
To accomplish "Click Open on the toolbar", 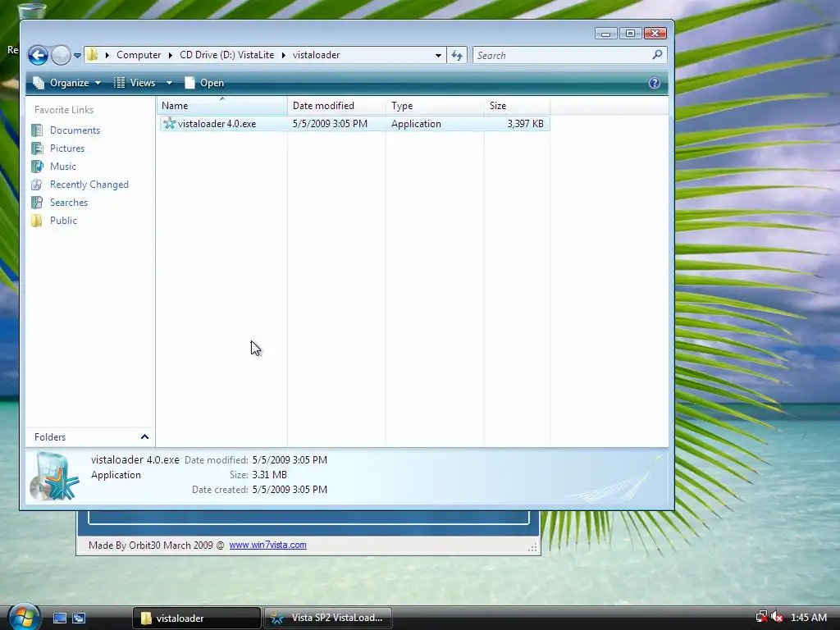I will pos(204,83).
